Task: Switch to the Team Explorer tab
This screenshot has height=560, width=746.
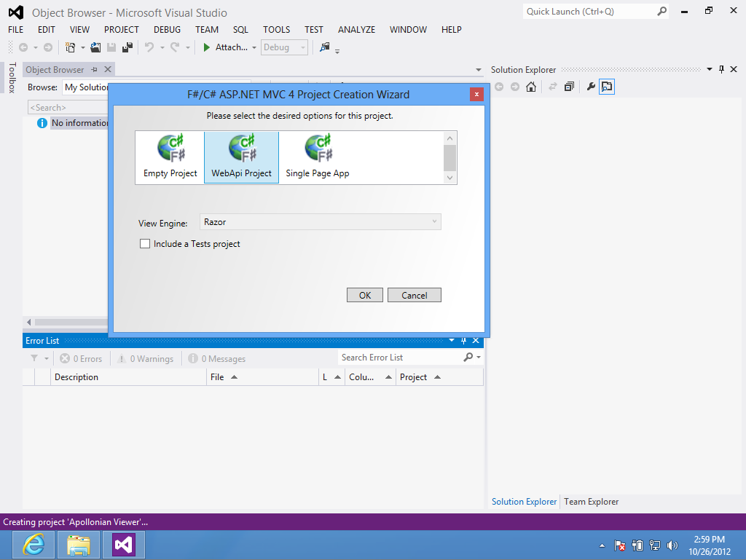Action: [591, 502]
